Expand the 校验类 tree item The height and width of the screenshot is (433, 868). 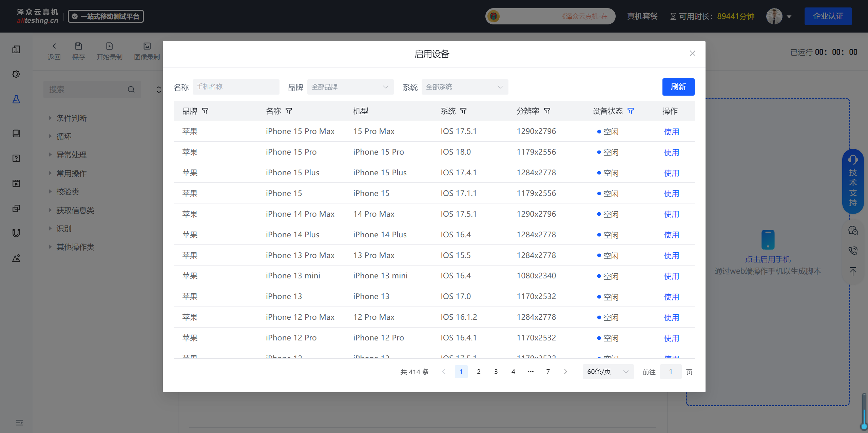(50, 192)
